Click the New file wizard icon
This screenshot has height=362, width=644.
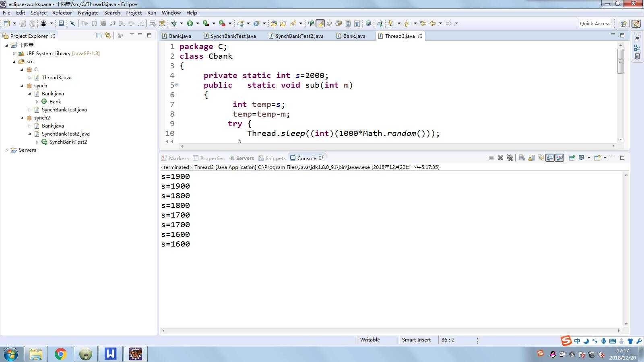[x=7, y=23]
